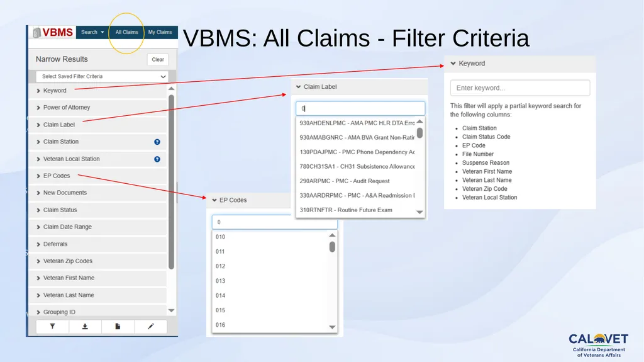Screen dimensions: 644x362
Task: Select 930AMABGNRC - AMA BVA Grant option
Action: tap(357, 137)
